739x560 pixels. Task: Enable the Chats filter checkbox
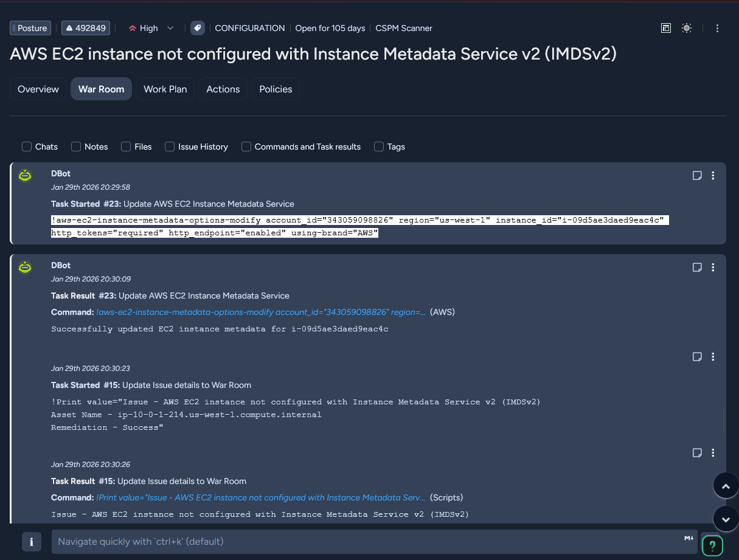tap(27, 147)
